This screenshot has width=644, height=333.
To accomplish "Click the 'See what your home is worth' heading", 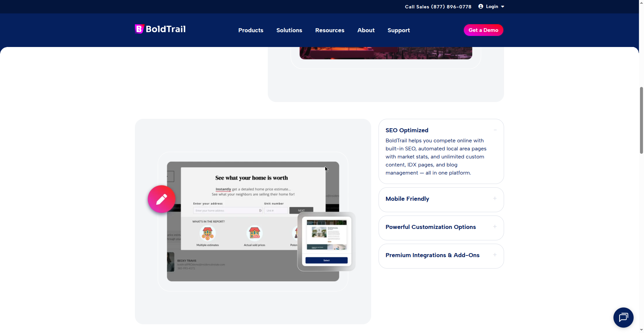I will pos(251,178).
